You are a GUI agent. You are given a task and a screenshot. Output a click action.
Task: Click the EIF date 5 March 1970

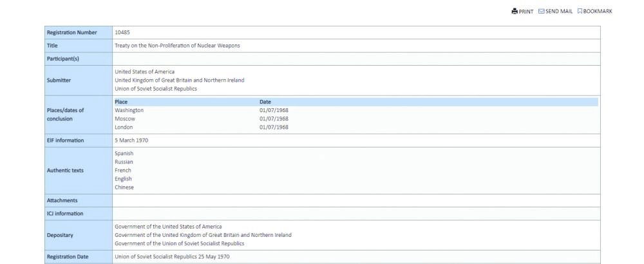pyautogui.click(x=131, y=140)
